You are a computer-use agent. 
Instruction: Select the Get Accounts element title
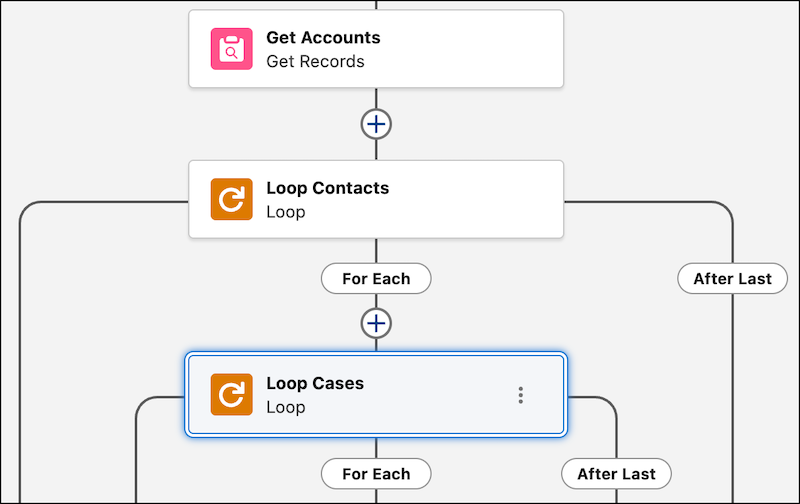pyautogui.click(x=323, y=38)
